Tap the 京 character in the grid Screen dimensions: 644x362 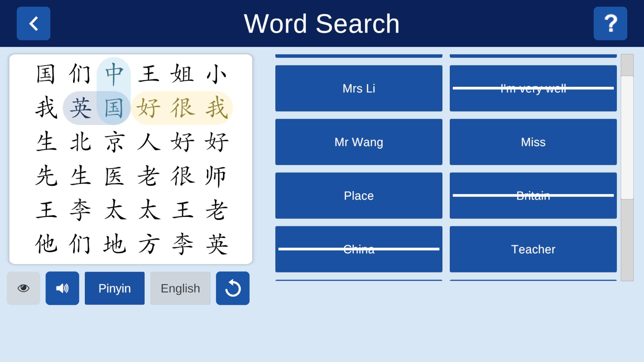(114, 142)
